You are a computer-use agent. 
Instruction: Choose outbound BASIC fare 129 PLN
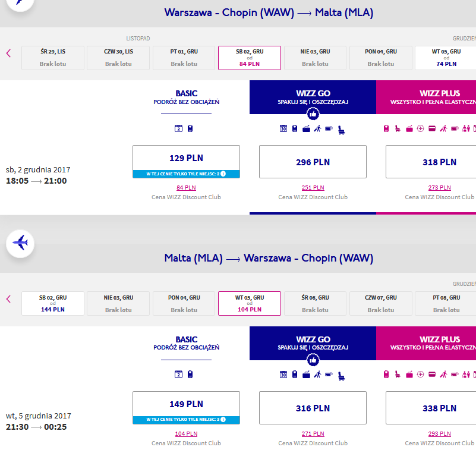tap(186, 162)
